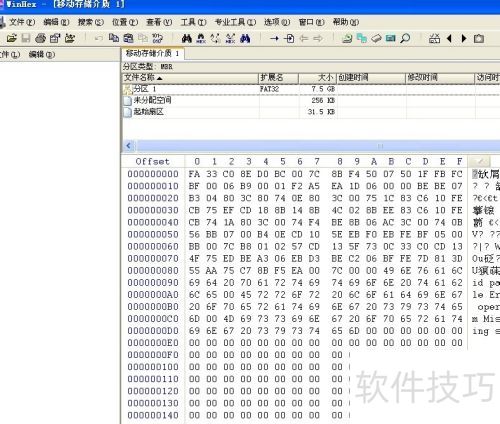
Task: Click the Find Text binoculars icon
Action: click(x=187, y=39)
